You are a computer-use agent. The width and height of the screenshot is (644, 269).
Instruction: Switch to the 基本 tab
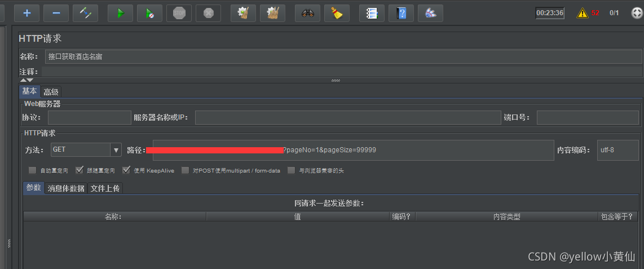(x=29, y=91)
